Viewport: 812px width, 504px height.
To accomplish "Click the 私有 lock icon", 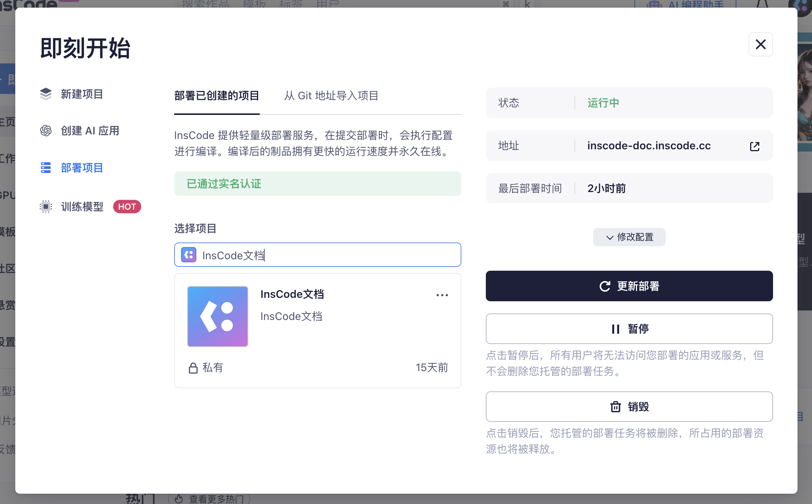I will (193, 368).
